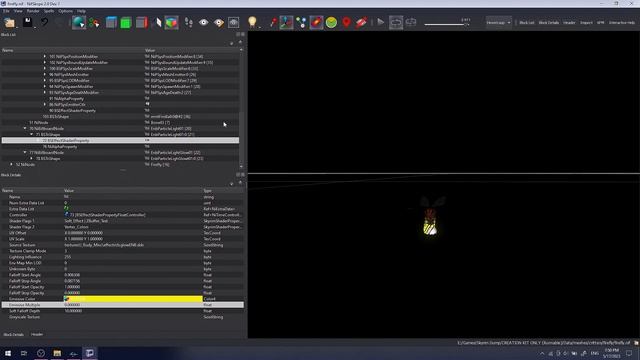This screenshot has height=360, width=640.
Task: Switch to the multicolored cube user view
Action: pyautogui.click(x=171, y=22)
